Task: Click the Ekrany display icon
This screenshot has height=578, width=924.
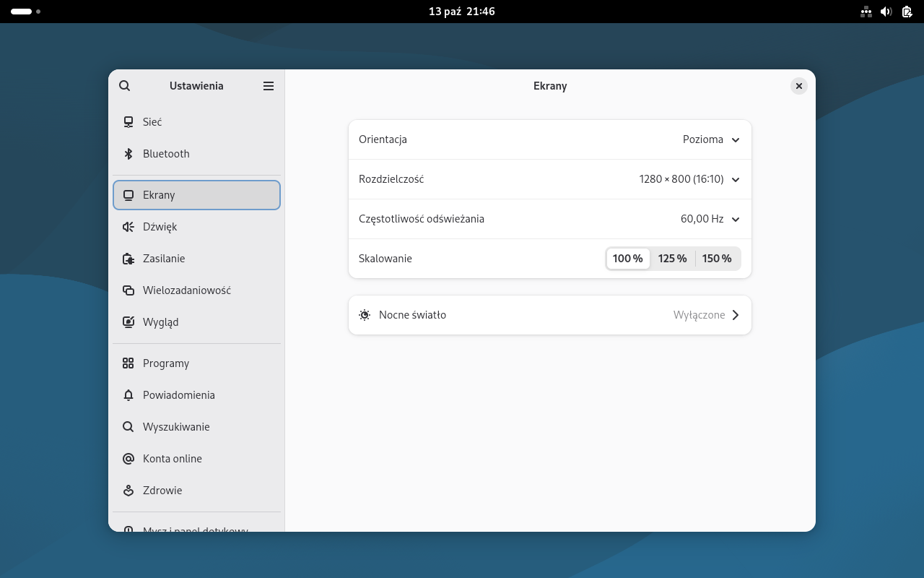Action: coord(128,195)
